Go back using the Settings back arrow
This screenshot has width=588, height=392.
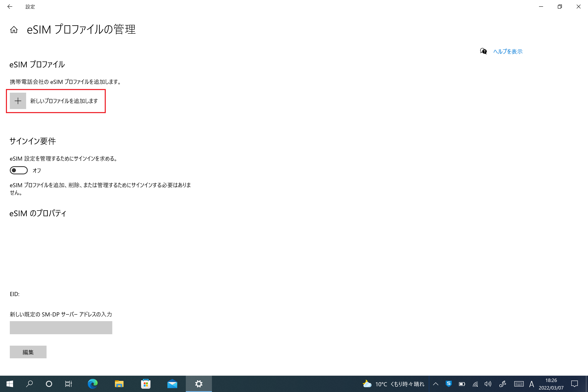click(x=10, y=7)
